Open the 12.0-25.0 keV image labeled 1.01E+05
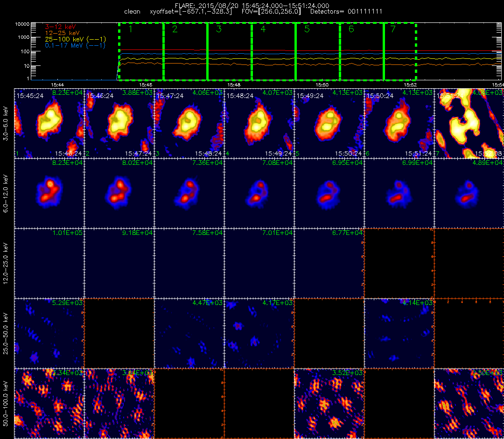Screen dimensions: 504x439 [49, 263]
